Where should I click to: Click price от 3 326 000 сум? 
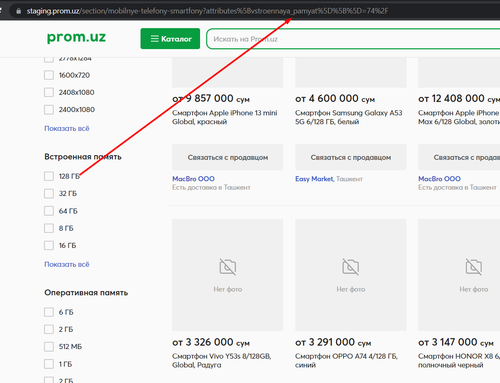[x=211, y=342]
